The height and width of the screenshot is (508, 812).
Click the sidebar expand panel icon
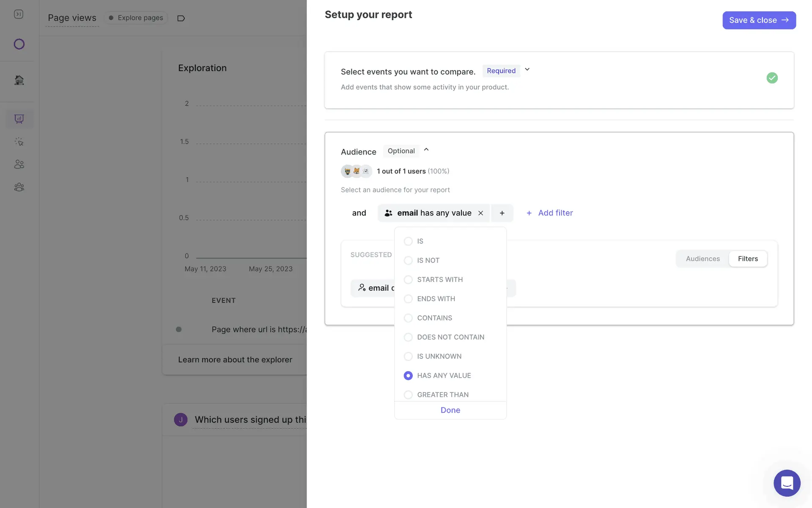pyautogui.click(x=19, y=14)
